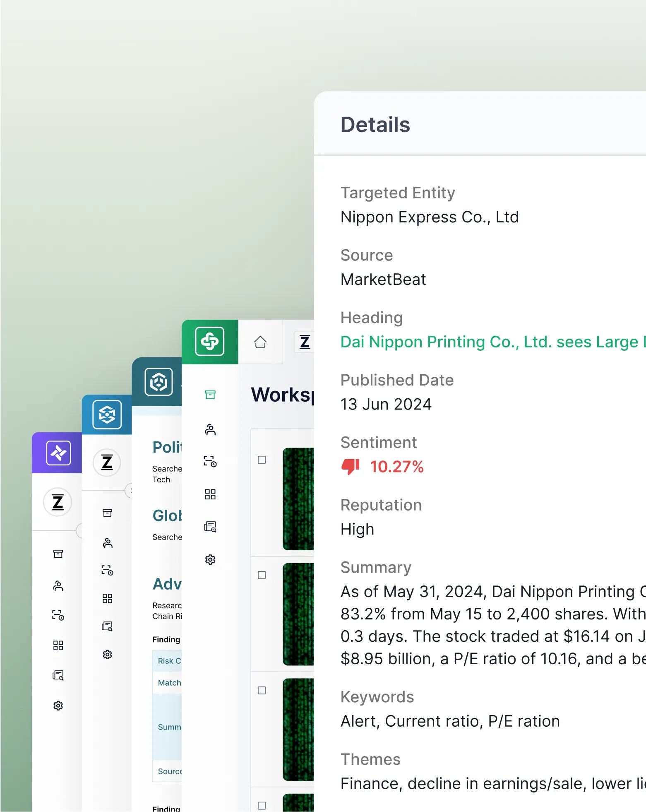This screenshot has height=812, width=646.
Task: Select the green archive box icon in green window sidebar
Action: pos(210,395)
